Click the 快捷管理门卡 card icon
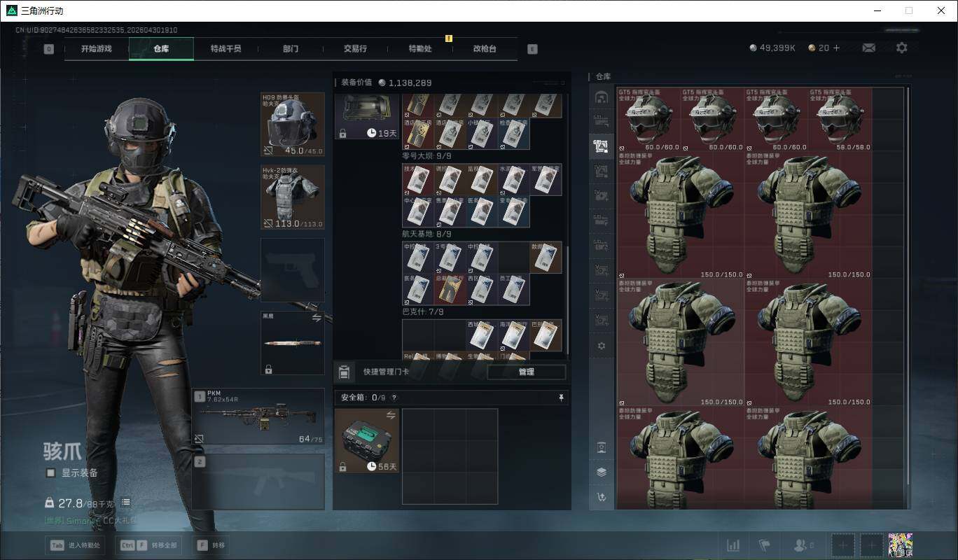The height and width of the screenshot is (560, 958). point(344,372)
